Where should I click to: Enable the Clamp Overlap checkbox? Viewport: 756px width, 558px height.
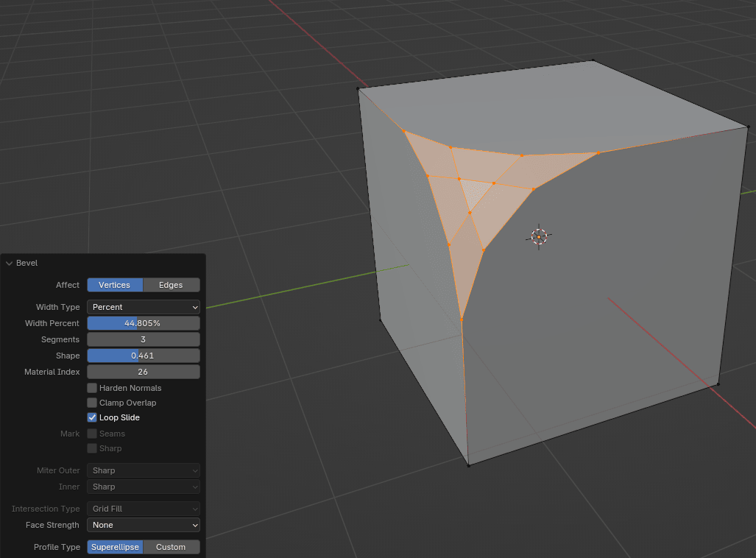coord(92,403)
